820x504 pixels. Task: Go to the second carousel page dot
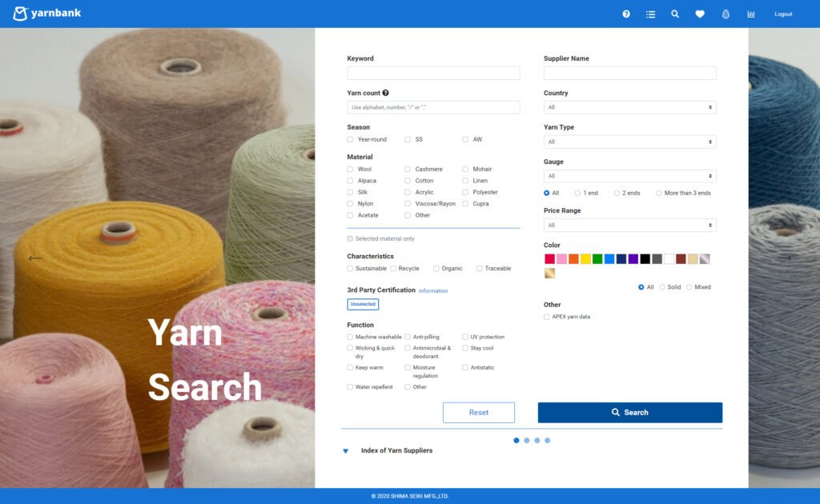pos(526,440)
